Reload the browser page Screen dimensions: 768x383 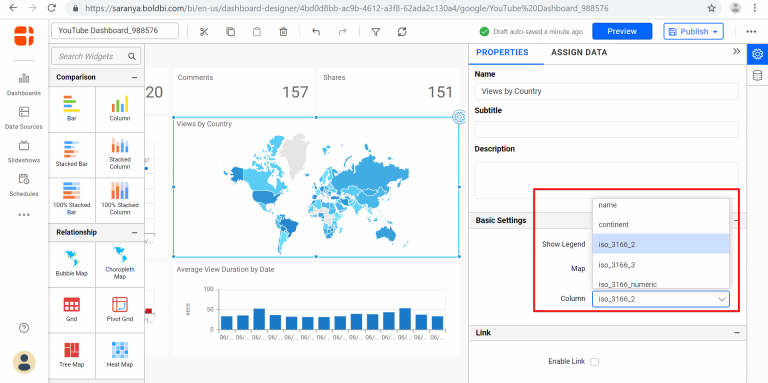click(51, 8)
